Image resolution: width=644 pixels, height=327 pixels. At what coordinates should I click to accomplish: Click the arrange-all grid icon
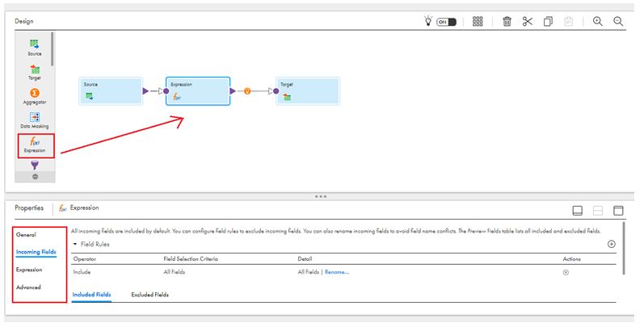pos(478,21)
